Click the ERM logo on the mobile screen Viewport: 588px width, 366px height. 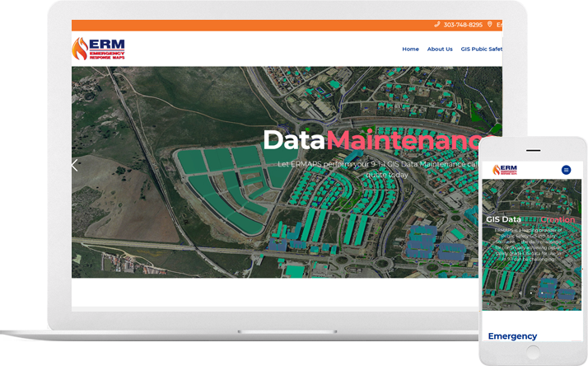pyautogui.click(x=505, y=170)
